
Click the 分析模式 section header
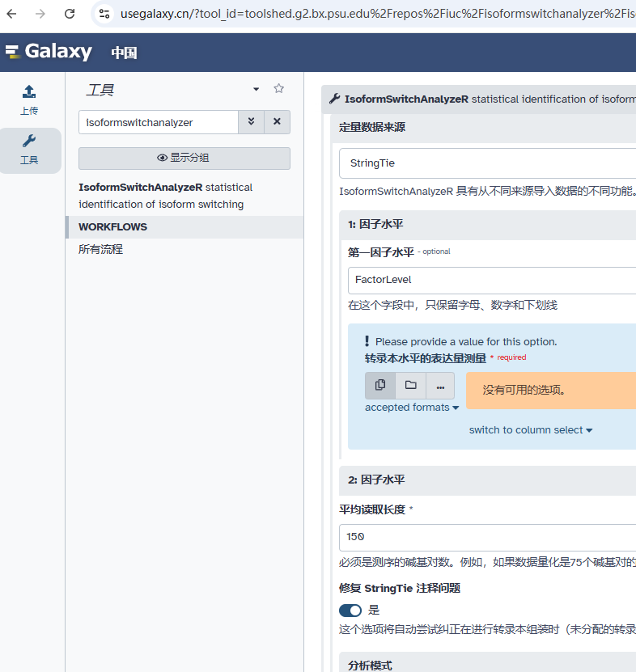(488, 662)
